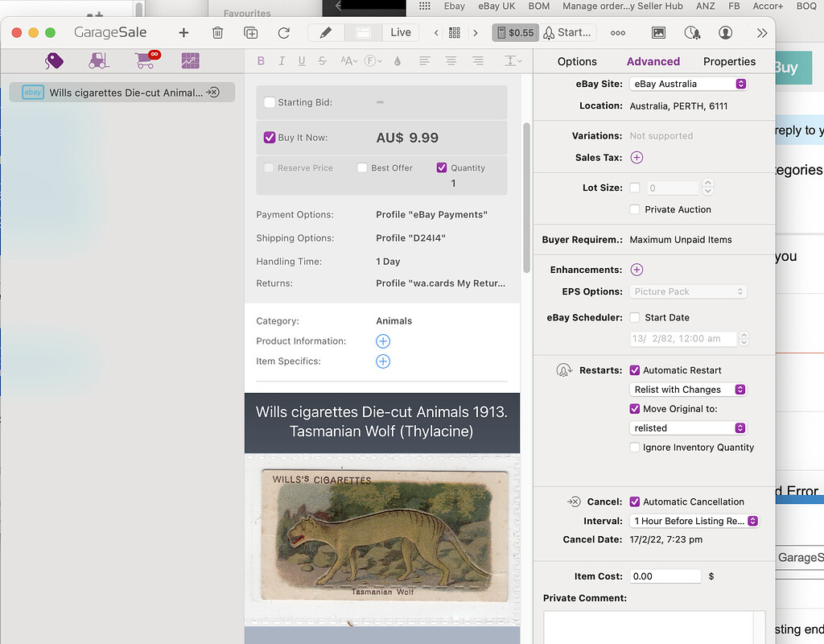Open the Properties tab
Image resolution: width=824 pixels, height=644 pixels.
coord(729,61)
